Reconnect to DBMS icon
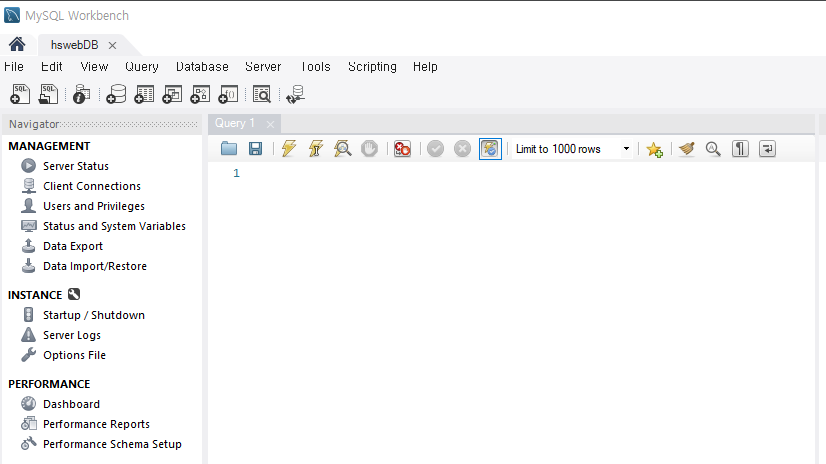Screen dimensions: 826x464 coord(296,94)
